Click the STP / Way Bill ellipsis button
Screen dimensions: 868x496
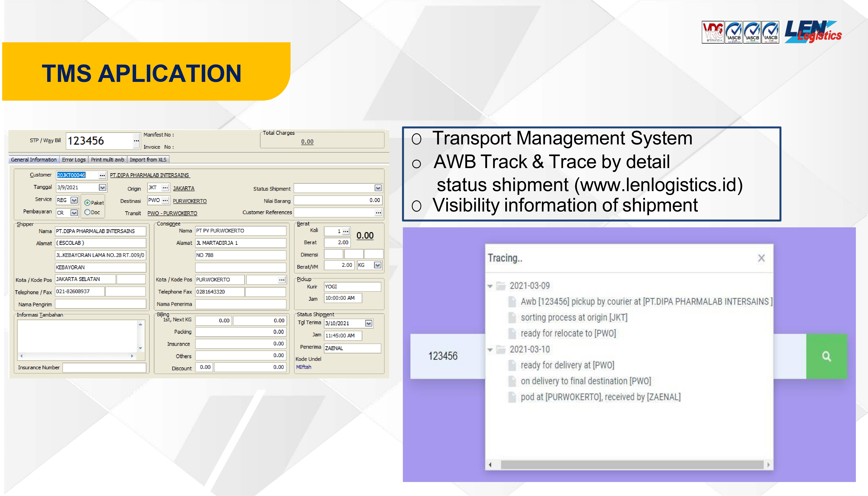pyautogui.click(x=136, y=141)
